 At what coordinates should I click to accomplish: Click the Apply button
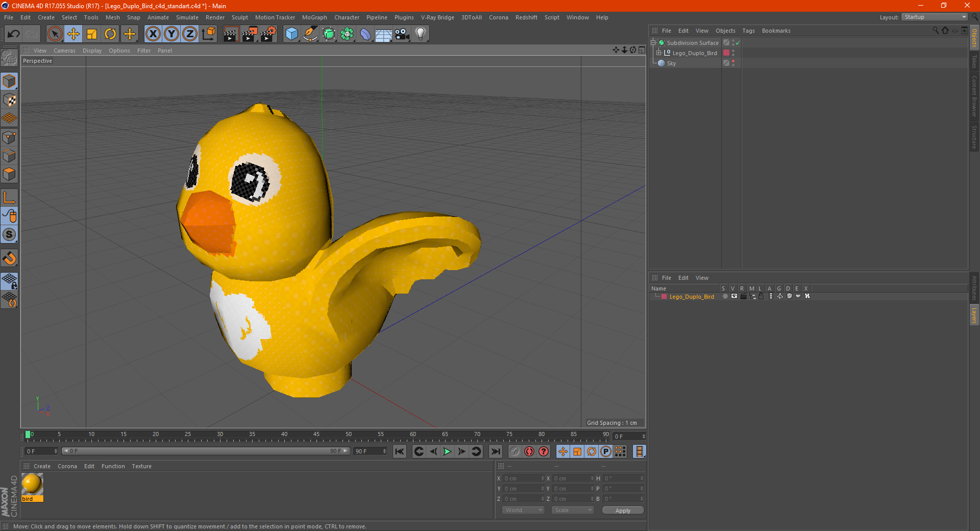[x=623, y=511]
